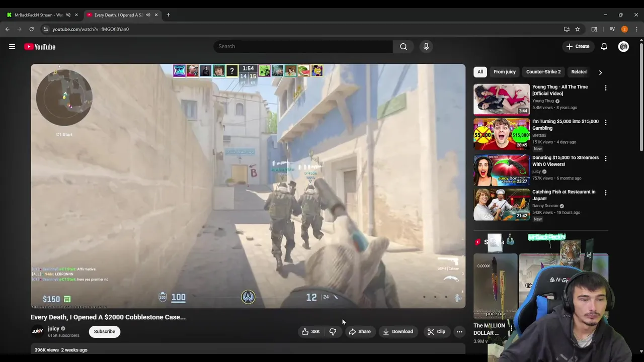Open options for Young Thug video
The width and height of the screenshot is (644, 362).
(605, 87)
